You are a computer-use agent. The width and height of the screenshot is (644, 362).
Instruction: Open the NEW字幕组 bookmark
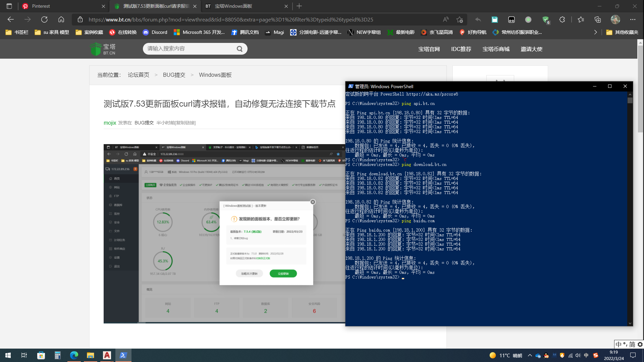point(364,32)
